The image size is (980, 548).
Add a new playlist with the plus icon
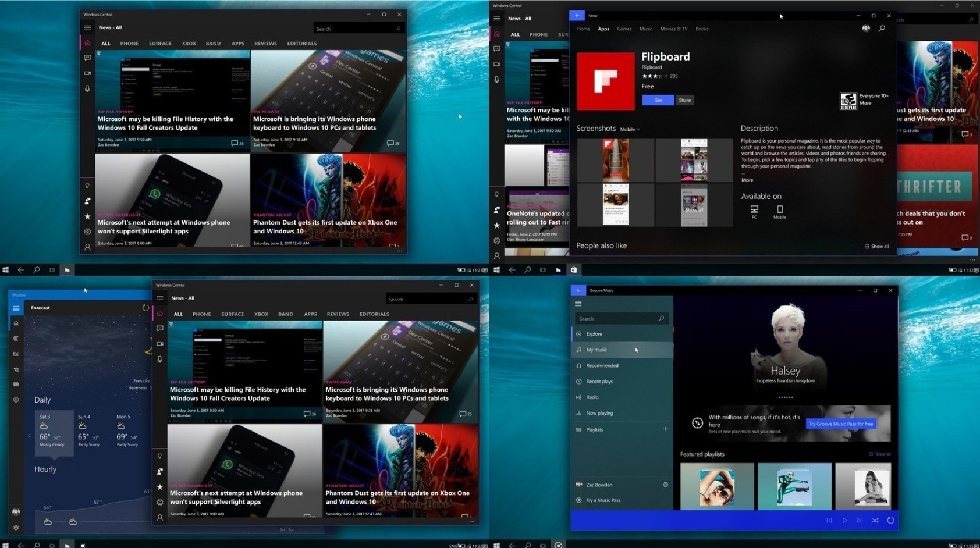coord(665,429)
